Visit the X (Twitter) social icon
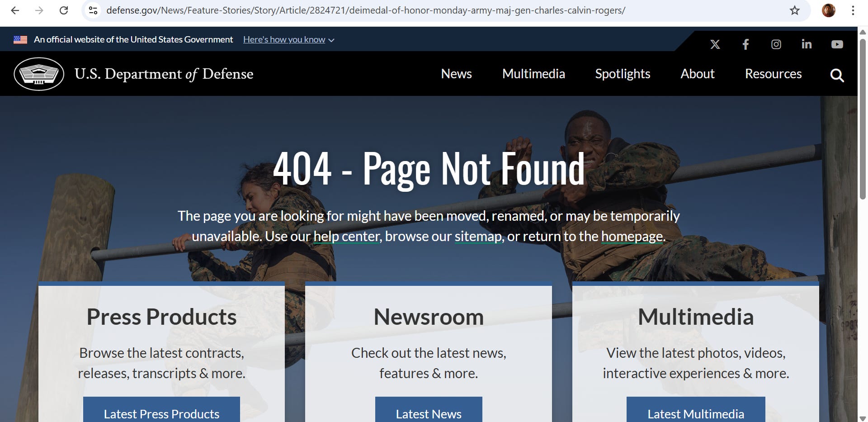 coord(715,44)
